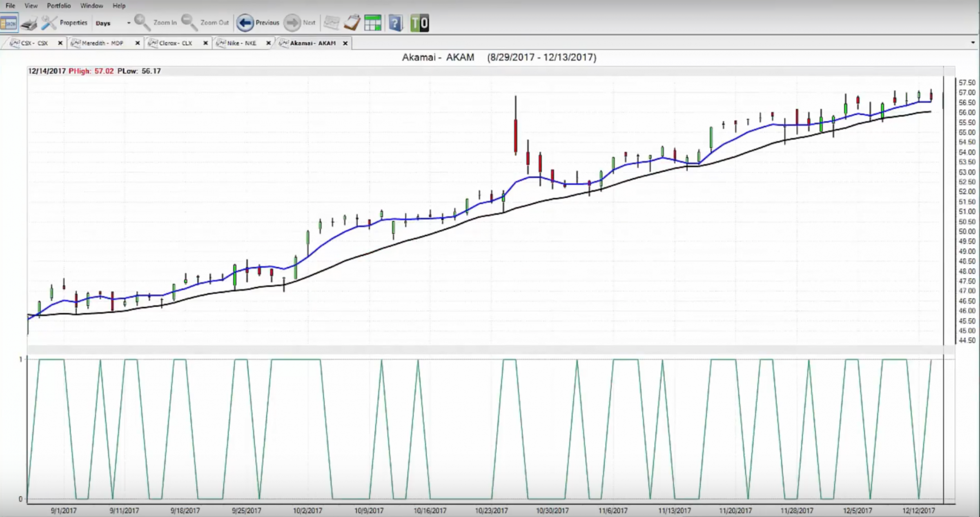Open the Window menu

click(x=91, y=6)
